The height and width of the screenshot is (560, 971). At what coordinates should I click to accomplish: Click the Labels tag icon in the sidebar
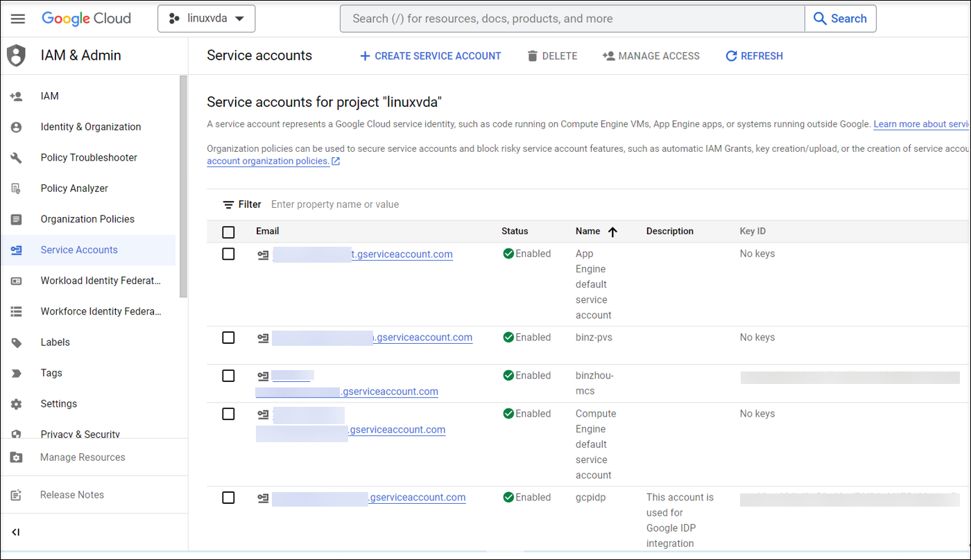click(16, 342)
